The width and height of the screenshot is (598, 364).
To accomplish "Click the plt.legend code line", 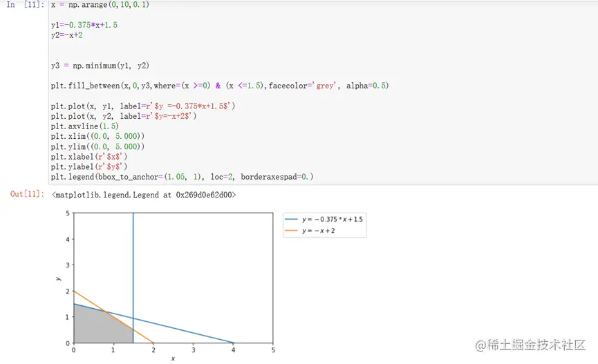I will [x=182, y=177].
